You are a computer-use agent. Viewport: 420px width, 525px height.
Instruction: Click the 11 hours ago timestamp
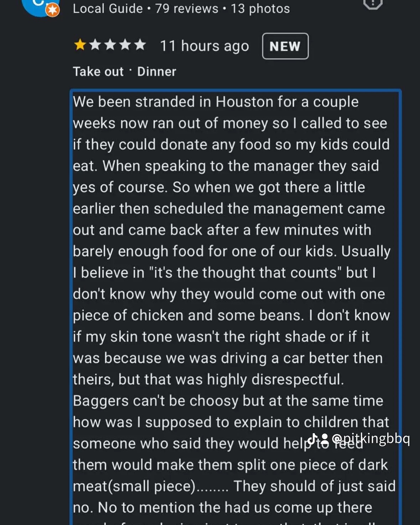[204, 46]
